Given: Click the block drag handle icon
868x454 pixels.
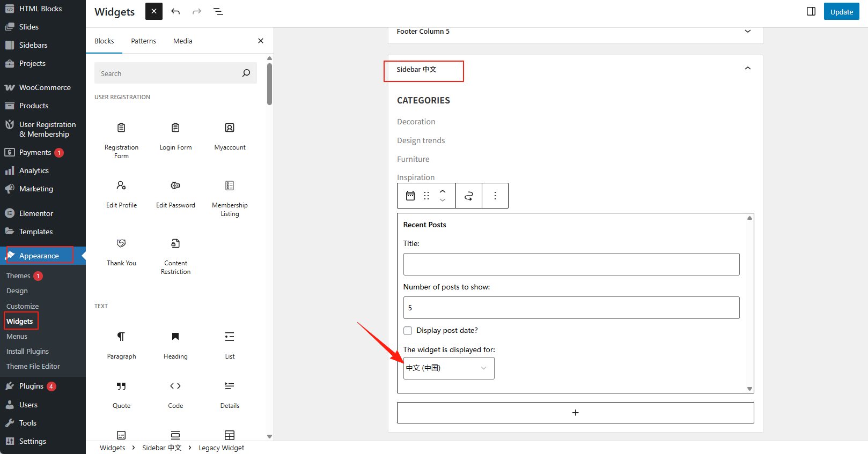Looking at the screenshot, I should [426, 196].
